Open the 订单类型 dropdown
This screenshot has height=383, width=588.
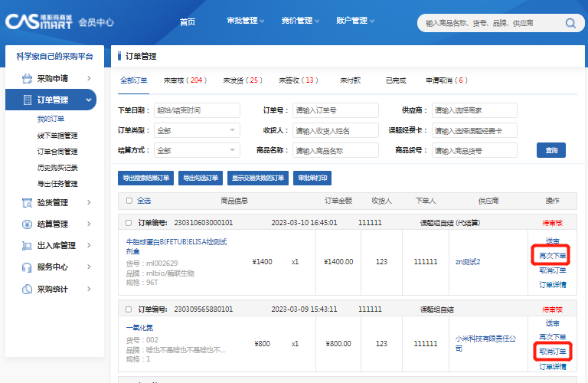(x=197, y=130)
